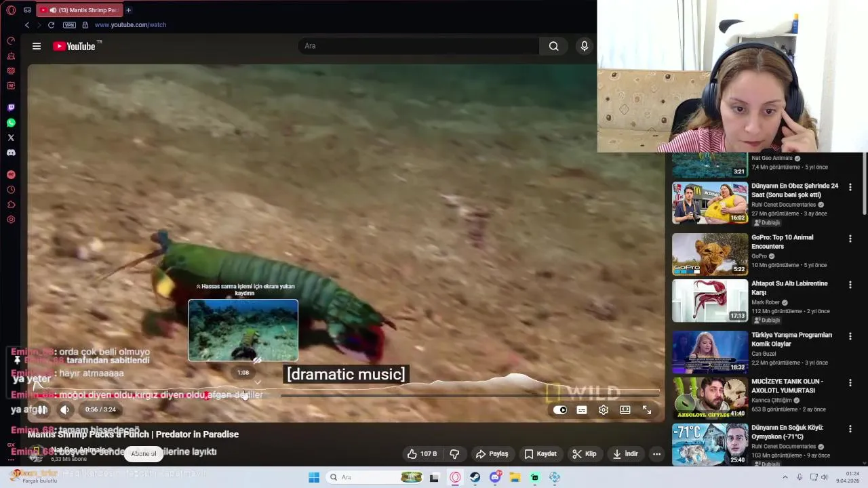Toggle the VPN badge in address bar
Screen dimensions: 868x488
(69, 25)
